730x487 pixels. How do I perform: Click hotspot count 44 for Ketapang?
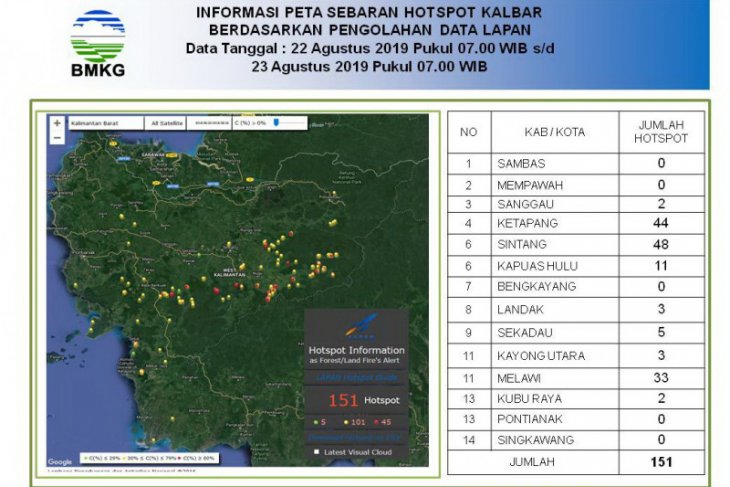click(x=661, y=223)
